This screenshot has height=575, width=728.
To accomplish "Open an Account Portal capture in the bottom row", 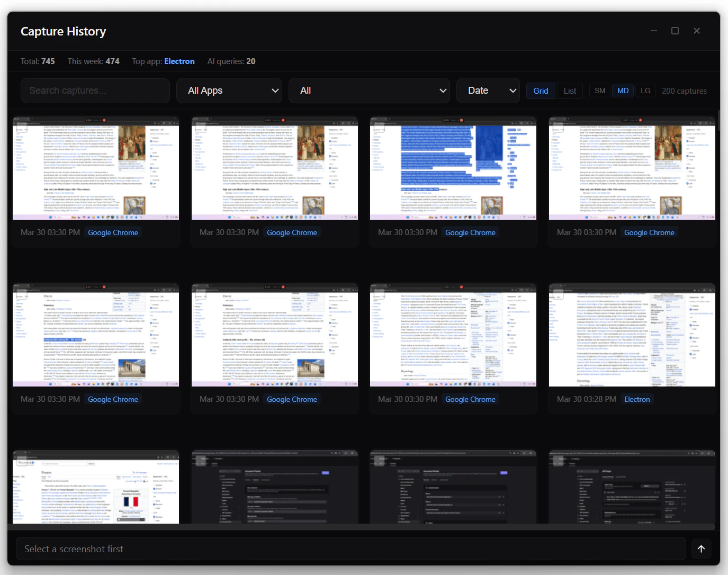I will 274,487.
